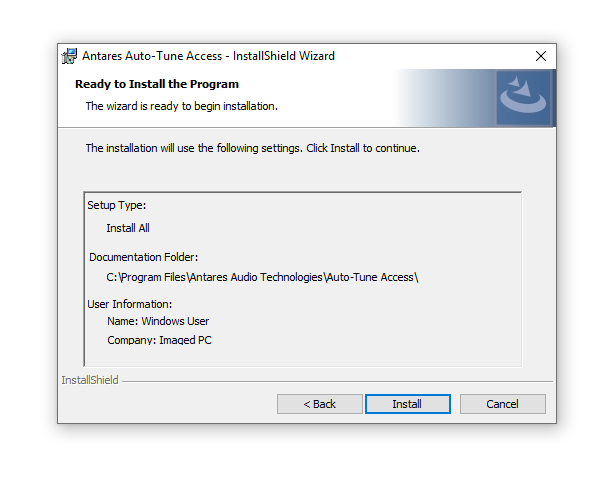The height and width of the screenshot is (481, 614).
Task: Close the InstallShield Wizard window
Action: pos(541,56)
